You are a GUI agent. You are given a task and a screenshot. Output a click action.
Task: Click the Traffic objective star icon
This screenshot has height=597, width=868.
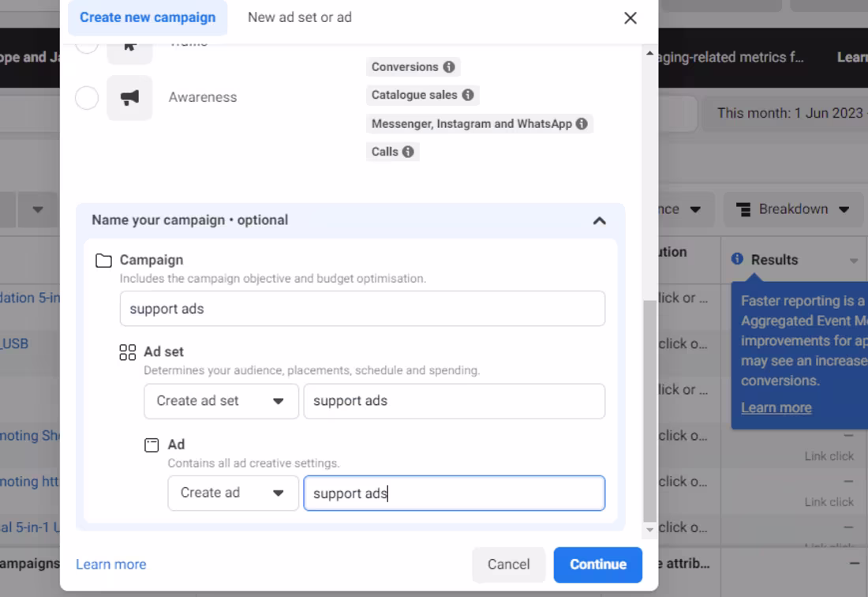click(129, 42)
